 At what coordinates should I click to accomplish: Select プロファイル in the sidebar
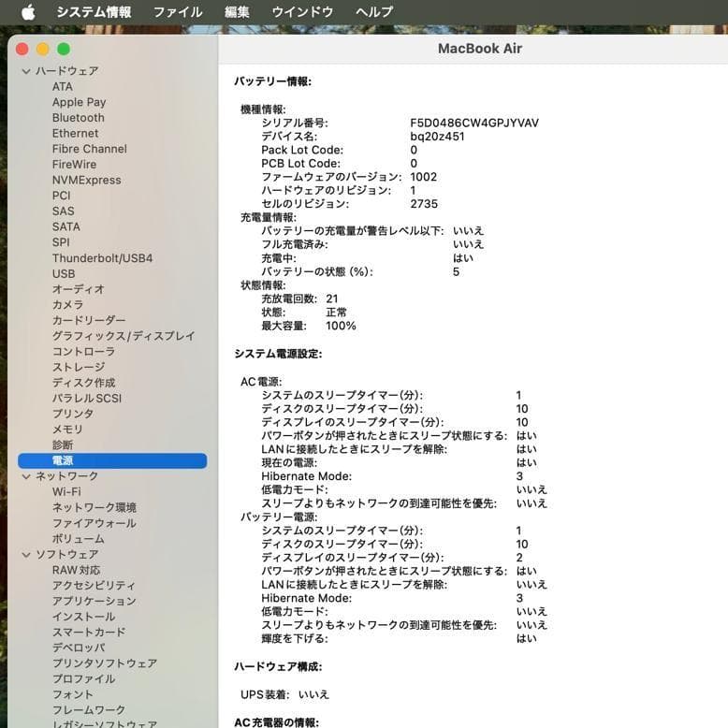coord(83,678)
